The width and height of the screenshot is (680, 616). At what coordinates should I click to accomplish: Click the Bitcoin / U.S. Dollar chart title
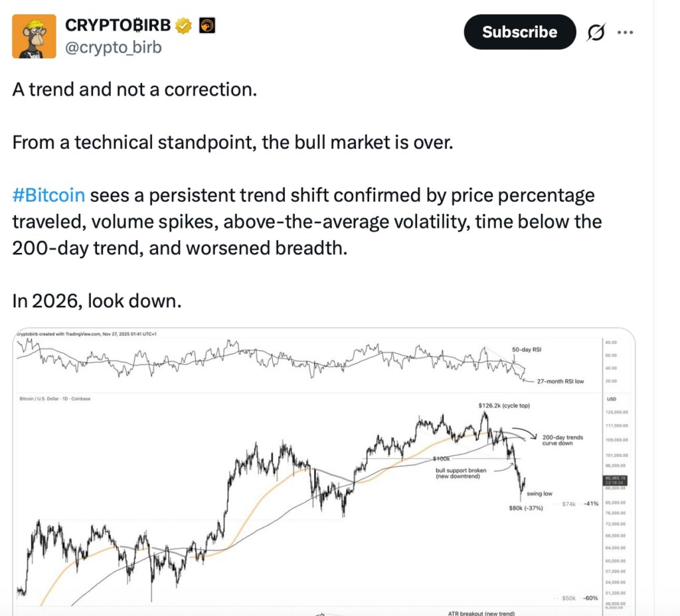(x=54, y=398)
